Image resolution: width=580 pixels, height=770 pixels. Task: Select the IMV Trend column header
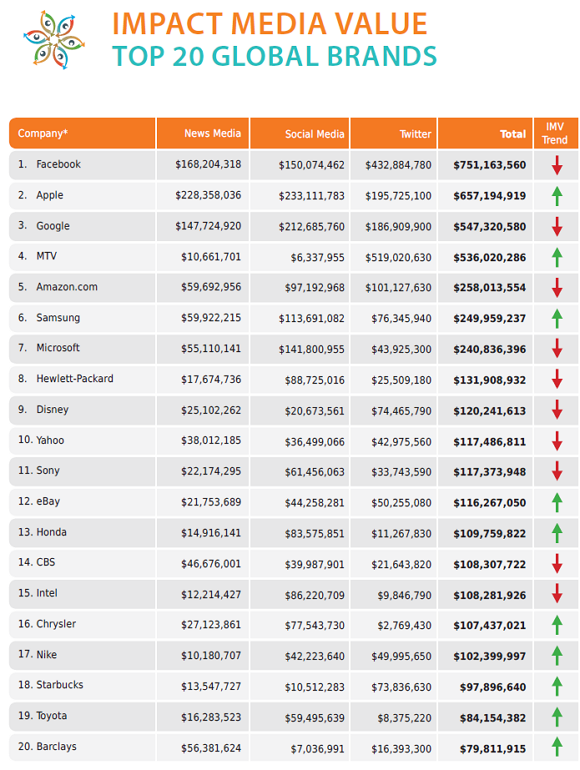(556, 133)
